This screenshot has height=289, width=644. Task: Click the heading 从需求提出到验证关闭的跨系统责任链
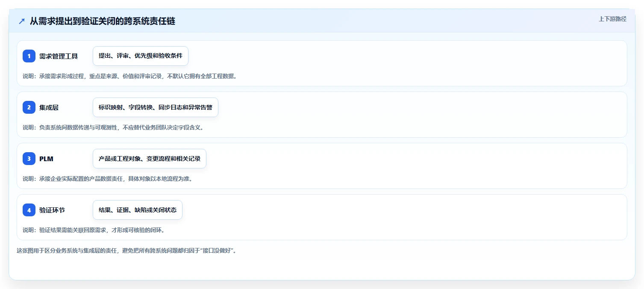pos(103,21)
